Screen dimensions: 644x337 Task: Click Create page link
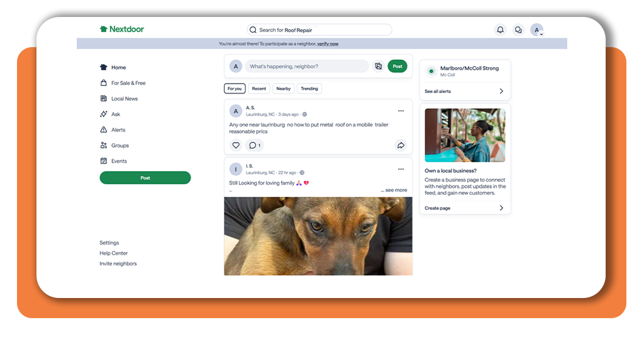point(438,208)
